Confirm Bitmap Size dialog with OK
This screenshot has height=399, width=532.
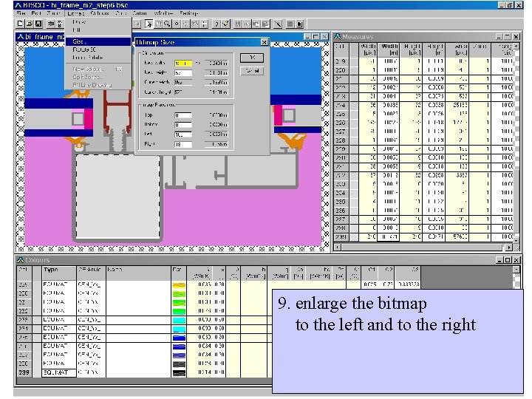click(252, 58)
